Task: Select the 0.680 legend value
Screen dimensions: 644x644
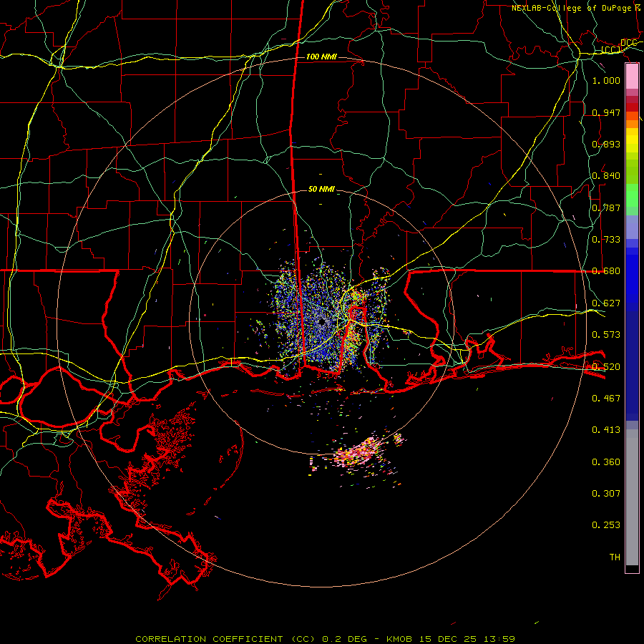Action: (606, 271)
